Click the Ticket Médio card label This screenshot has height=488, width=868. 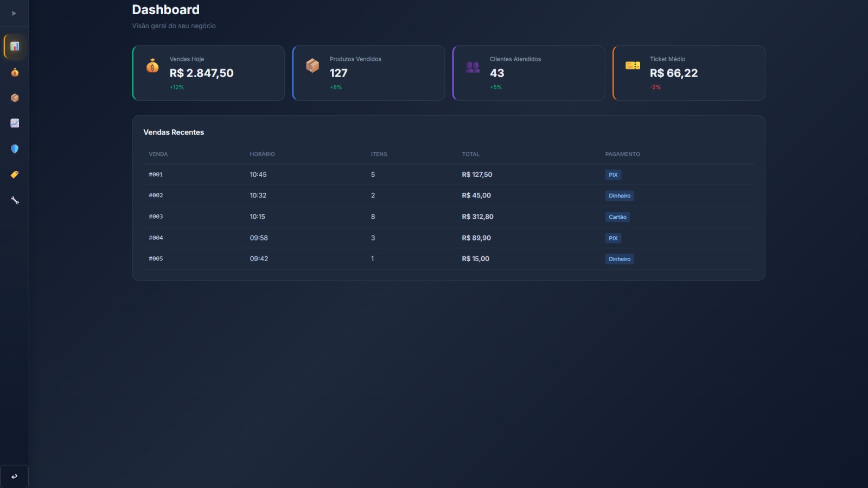coord(667,59)
